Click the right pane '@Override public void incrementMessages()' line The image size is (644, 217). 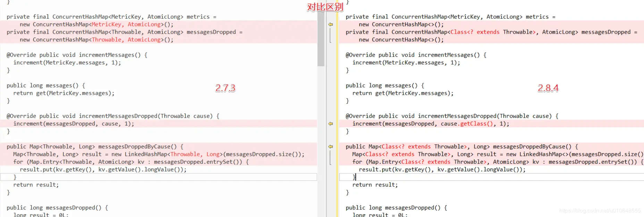[x=416, y=55]
